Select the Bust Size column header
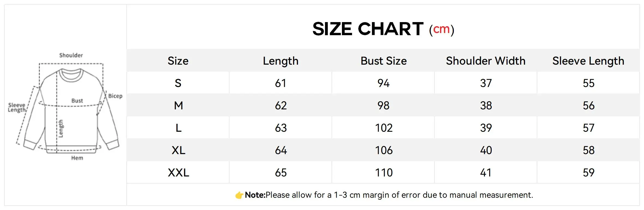644x210 pixels. (x=383, y=61)
